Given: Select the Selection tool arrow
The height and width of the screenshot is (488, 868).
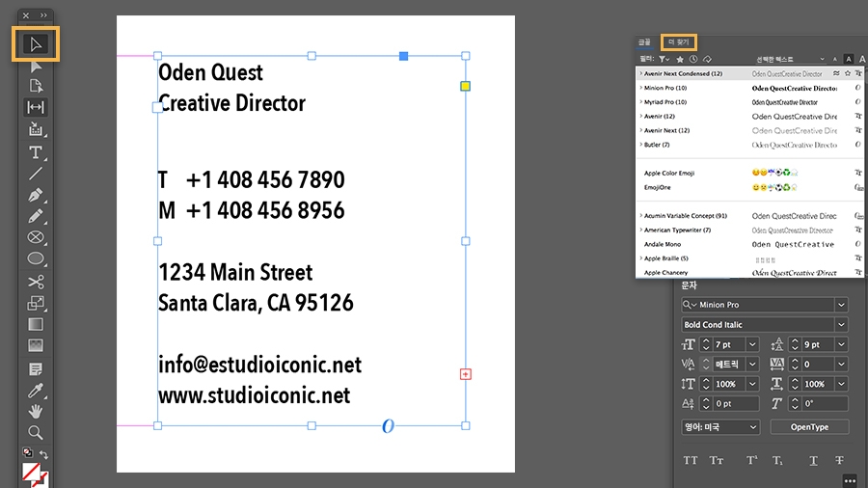Looking at the screenshot, I should point(36,43).
